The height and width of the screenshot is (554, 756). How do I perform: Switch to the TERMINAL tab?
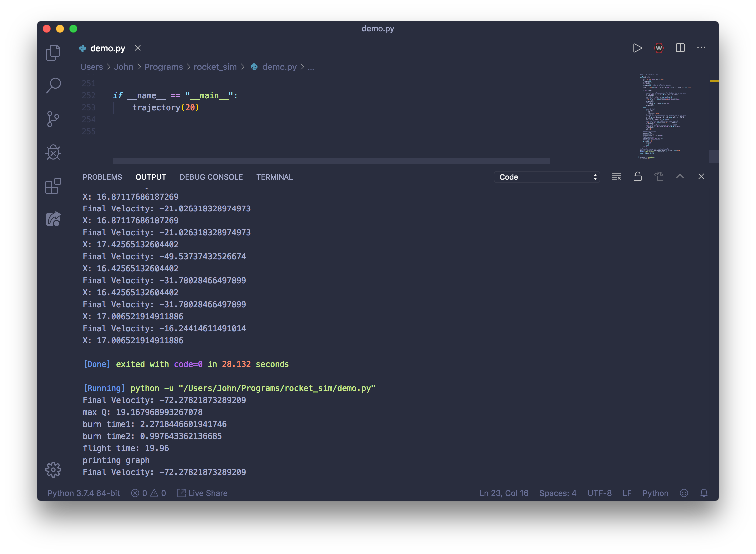click(275, 177)
